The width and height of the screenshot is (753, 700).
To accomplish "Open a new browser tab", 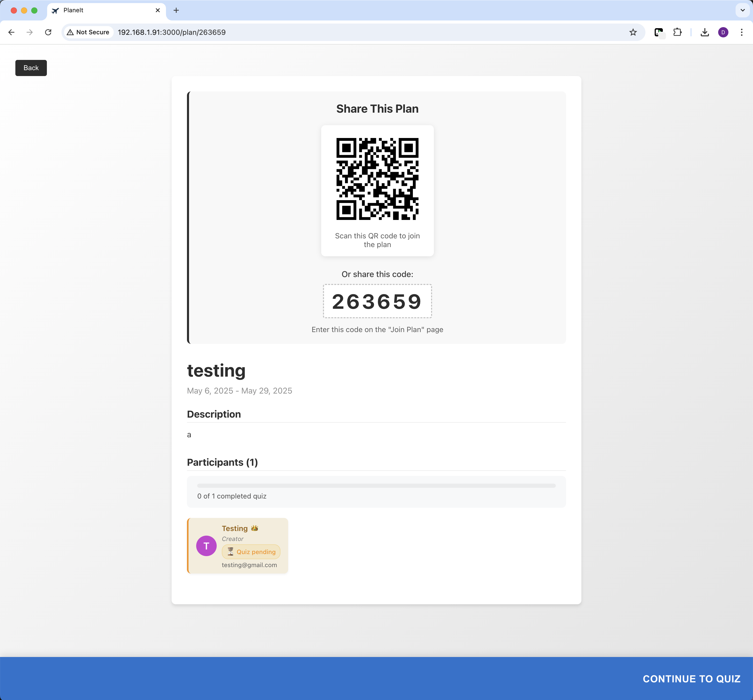I will tap(176, 10).
